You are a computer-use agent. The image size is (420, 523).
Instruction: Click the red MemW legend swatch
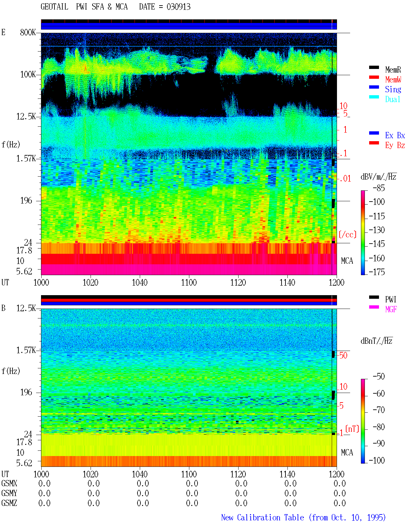374,77
